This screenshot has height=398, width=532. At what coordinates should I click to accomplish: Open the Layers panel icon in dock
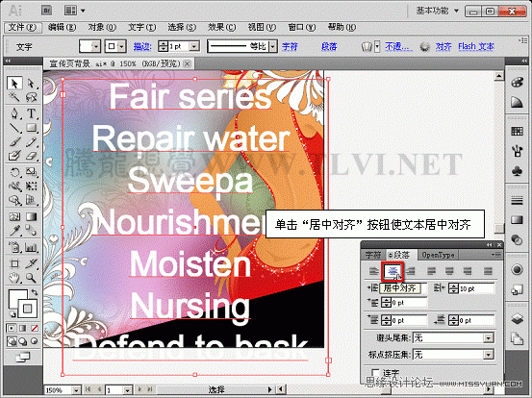(x=517, y=319)
